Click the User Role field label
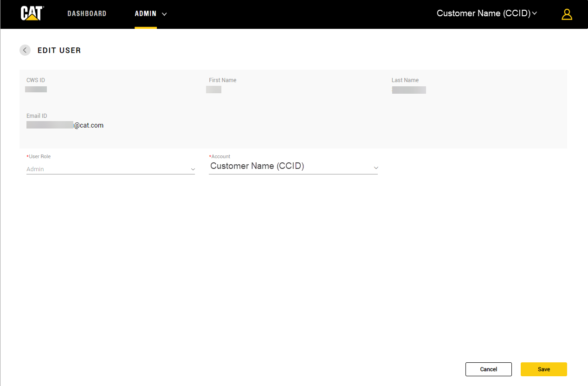Screen dimensions: 588x386 (39, 157)
